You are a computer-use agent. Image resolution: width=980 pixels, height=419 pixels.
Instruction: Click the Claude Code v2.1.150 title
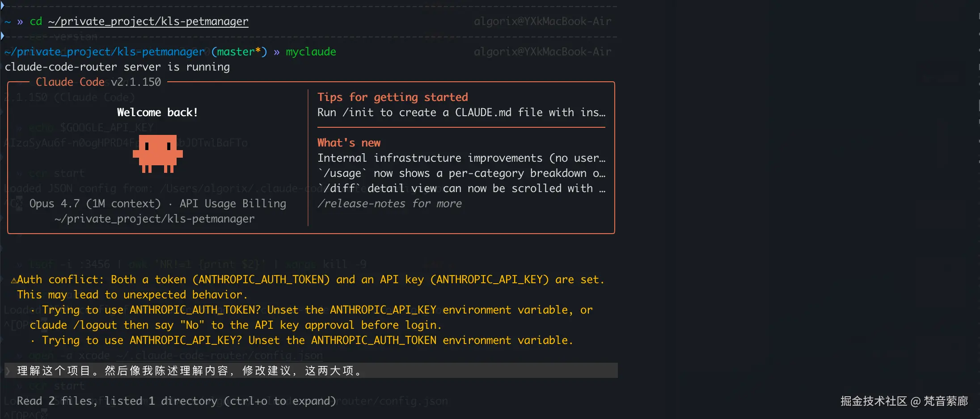(98, 82)
